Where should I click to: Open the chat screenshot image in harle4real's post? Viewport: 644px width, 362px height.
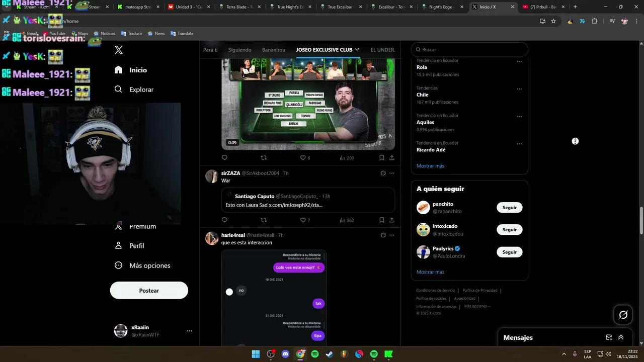[x=274, y=298]
